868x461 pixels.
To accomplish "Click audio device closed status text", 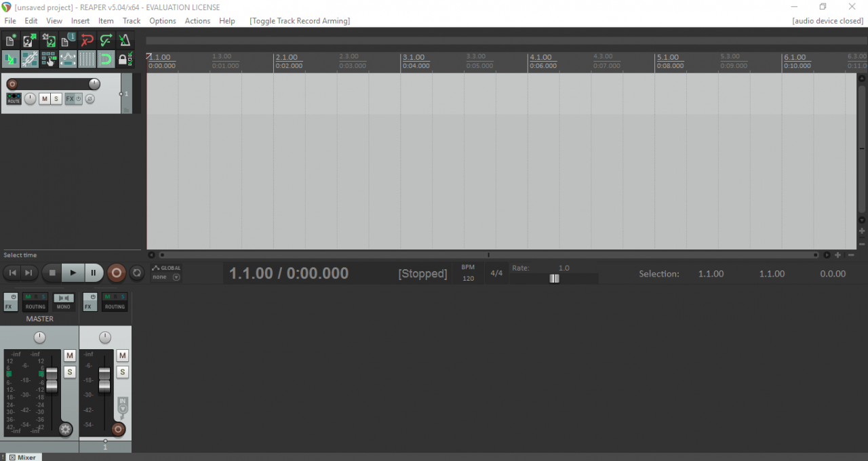I will 828,21.
